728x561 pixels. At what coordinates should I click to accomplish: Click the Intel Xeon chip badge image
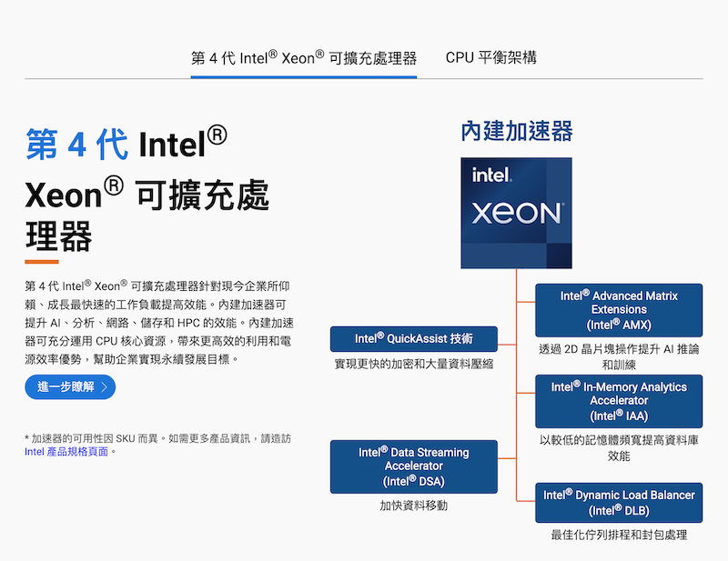point(516,213)
